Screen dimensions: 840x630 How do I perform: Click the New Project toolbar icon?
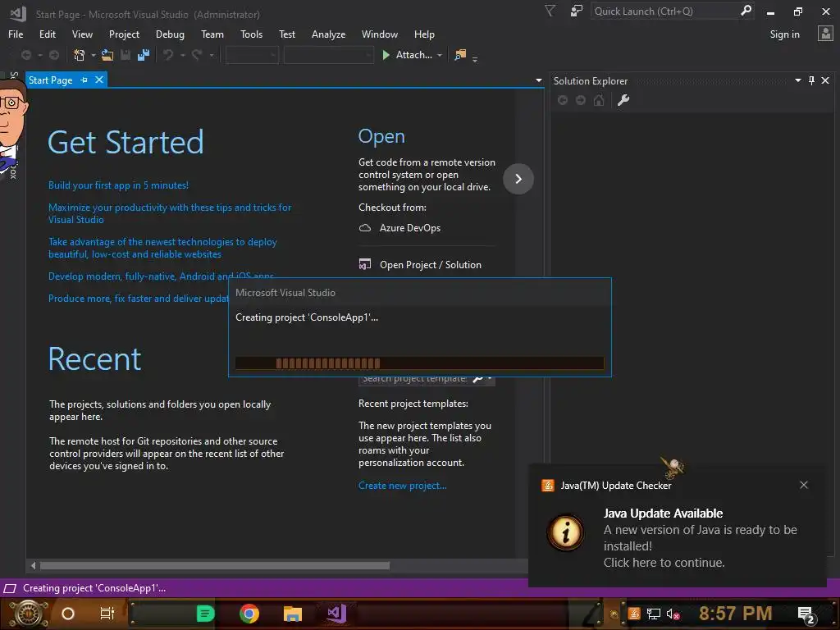click(80, 55)
